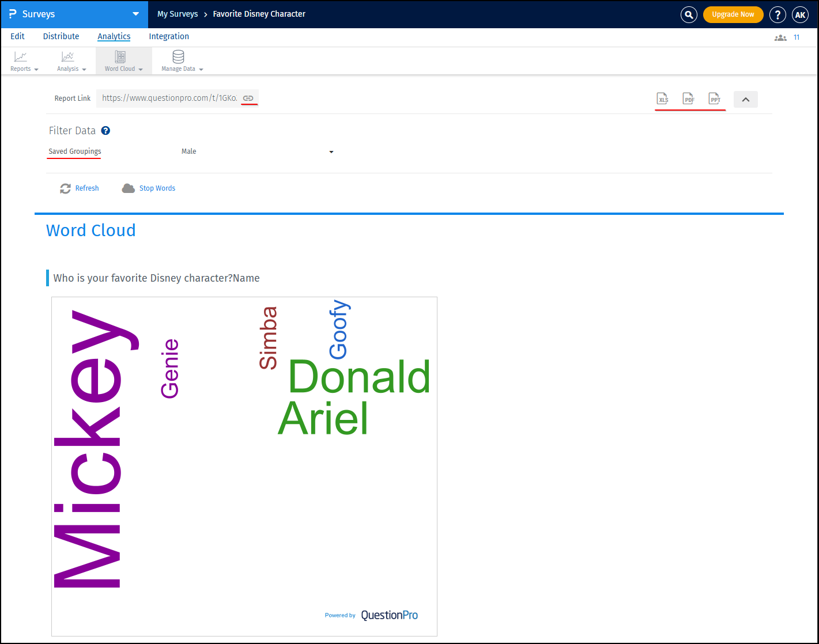Viewport: 819px width, 644px height.
Task: Click the Filter Data help question mark
Action: [x=105, y=130]
